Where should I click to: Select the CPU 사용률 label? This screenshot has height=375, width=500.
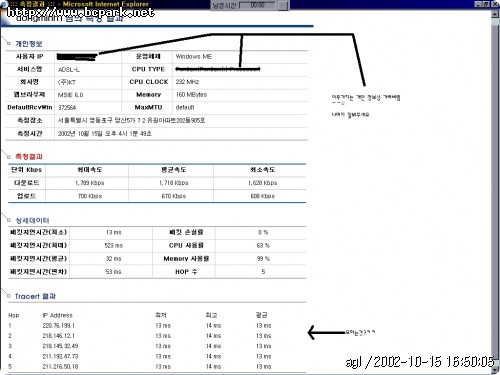click(x=186, y=245)
